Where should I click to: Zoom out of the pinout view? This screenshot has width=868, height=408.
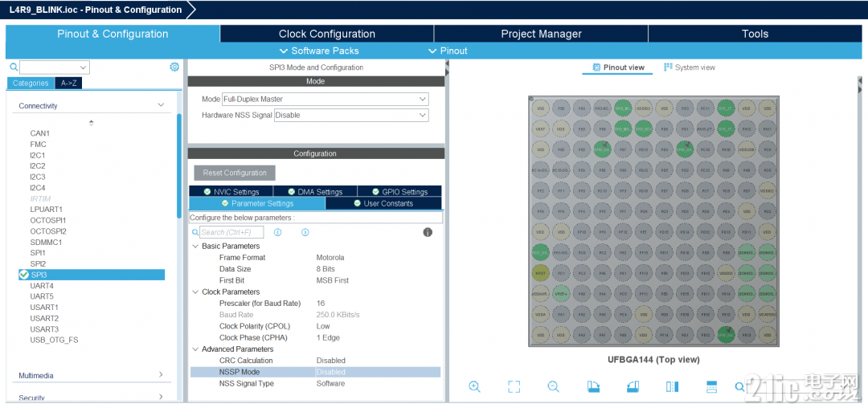coord(553,386)
